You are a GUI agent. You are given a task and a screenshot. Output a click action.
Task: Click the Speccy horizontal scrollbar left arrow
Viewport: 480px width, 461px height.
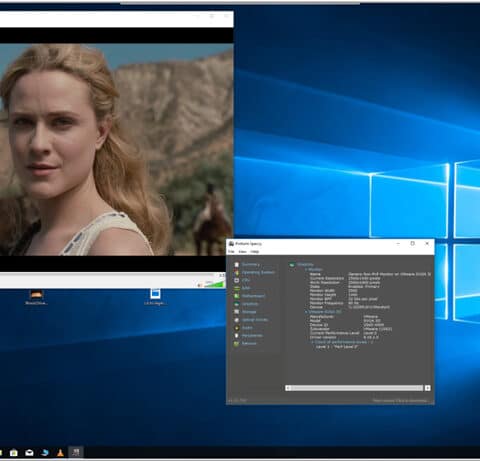point(288,388)
